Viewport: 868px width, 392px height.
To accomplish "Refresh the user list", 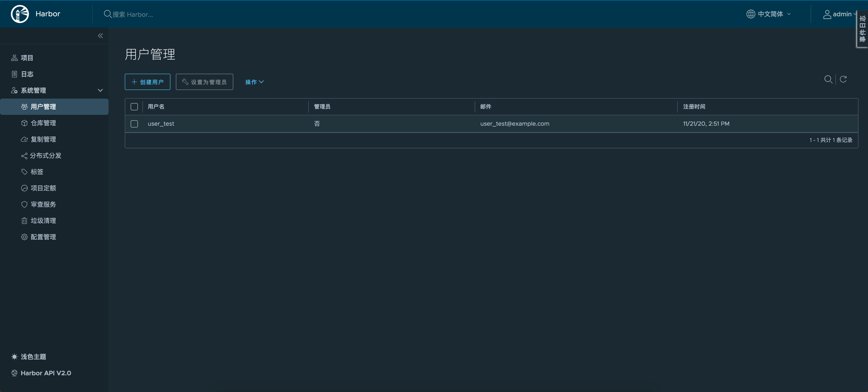I will 843,79.
